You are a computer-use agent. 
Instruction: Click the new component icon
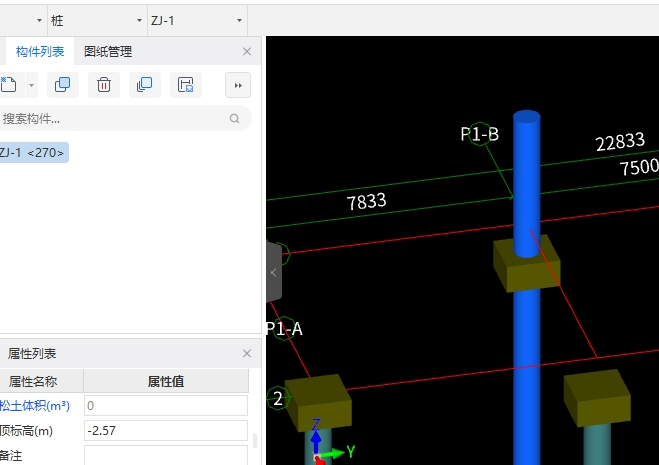coord(8,85)
